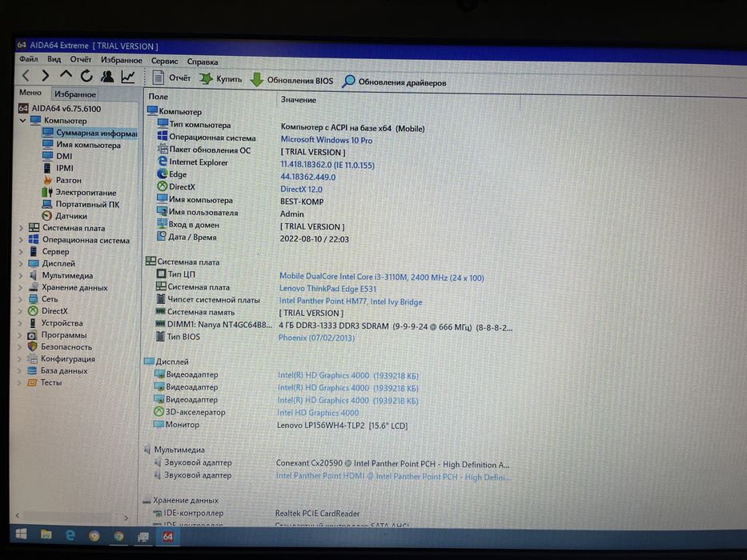This screenshot has height=560, width=747.
Task: Go forward with the right arrow toolbar icon
Action: [x=46, y=75]
